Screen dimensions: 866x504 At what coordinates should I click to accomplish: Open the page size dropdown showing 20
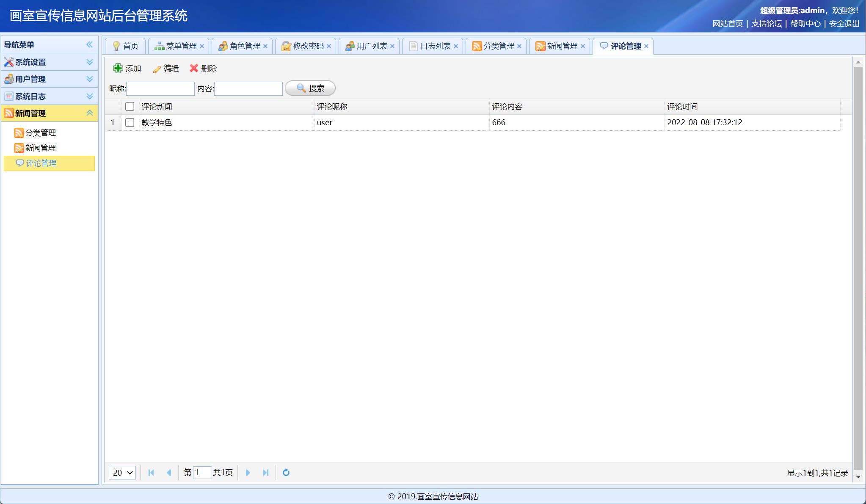(x=122, y=472)
